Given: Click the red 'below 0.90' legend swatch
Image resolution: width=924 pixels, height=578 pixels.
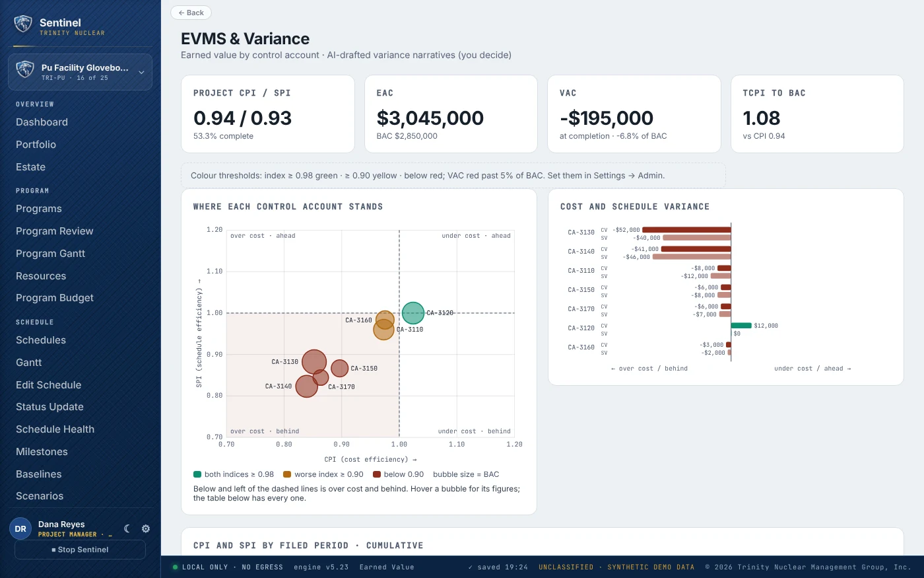Looking at the screenshot, I should coord(377,474).
